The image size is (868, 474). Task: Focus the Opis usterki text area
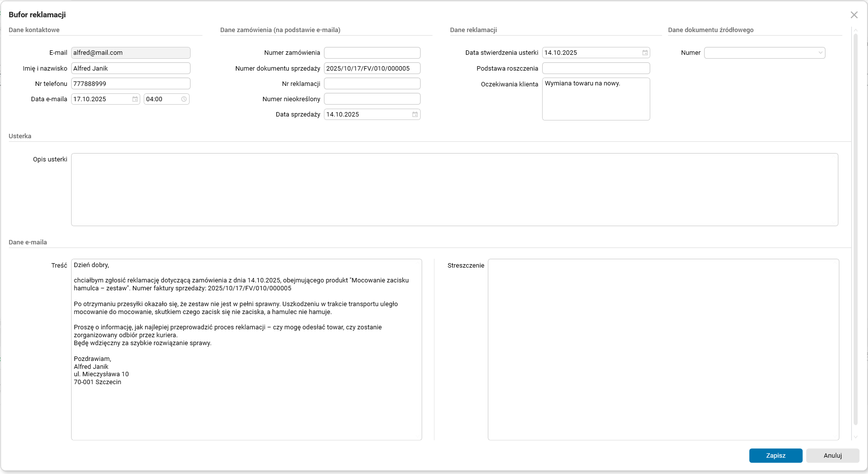(x=455, y=190)
